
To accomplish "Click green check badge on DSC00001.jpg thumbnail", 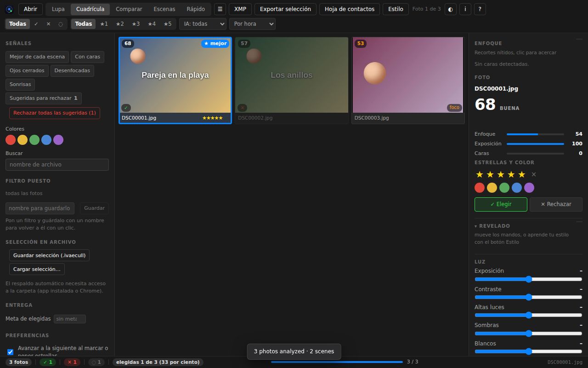I will click(126, 108).
